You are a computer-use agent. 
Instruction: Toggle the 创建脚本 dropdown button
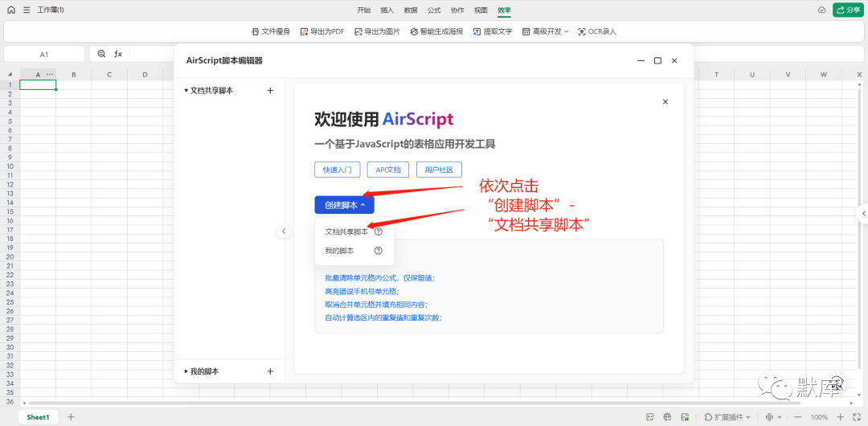pos(344,205)
